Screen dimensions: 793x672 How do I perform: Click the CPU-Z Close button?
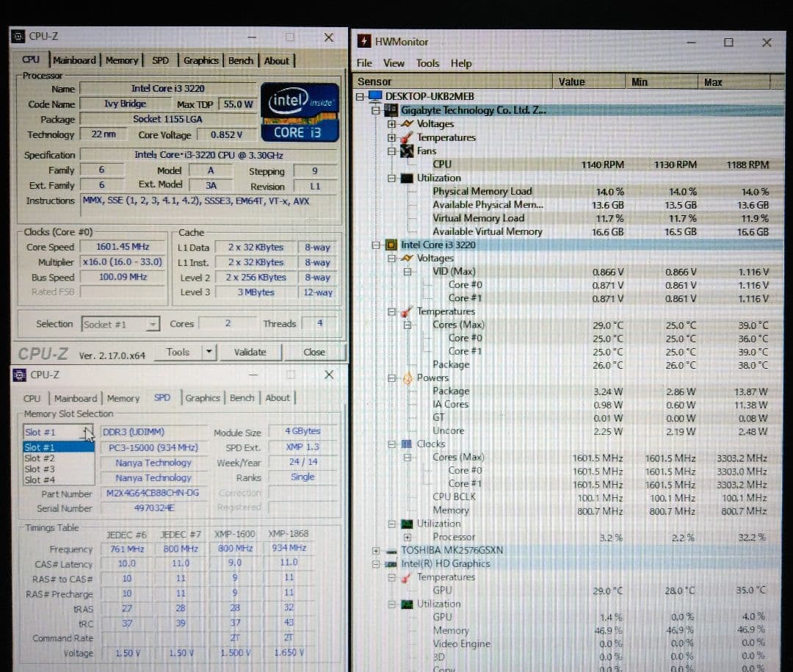(x=314, y=352)
